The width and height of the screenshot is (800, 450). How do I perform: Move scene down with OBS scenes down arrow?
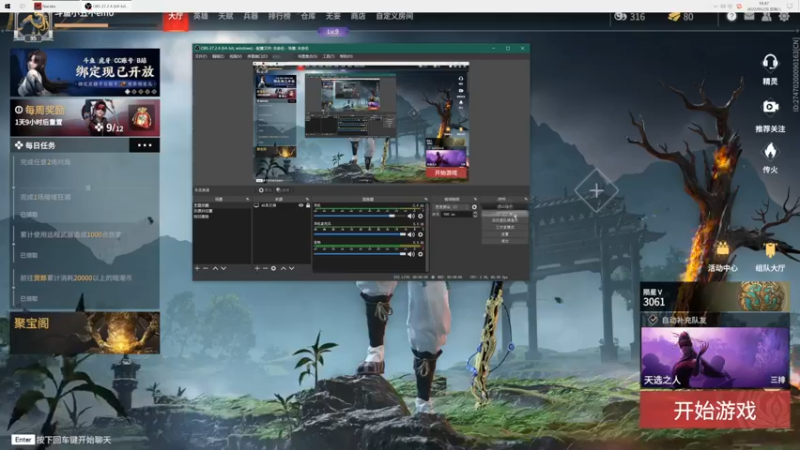pos(223,268)
